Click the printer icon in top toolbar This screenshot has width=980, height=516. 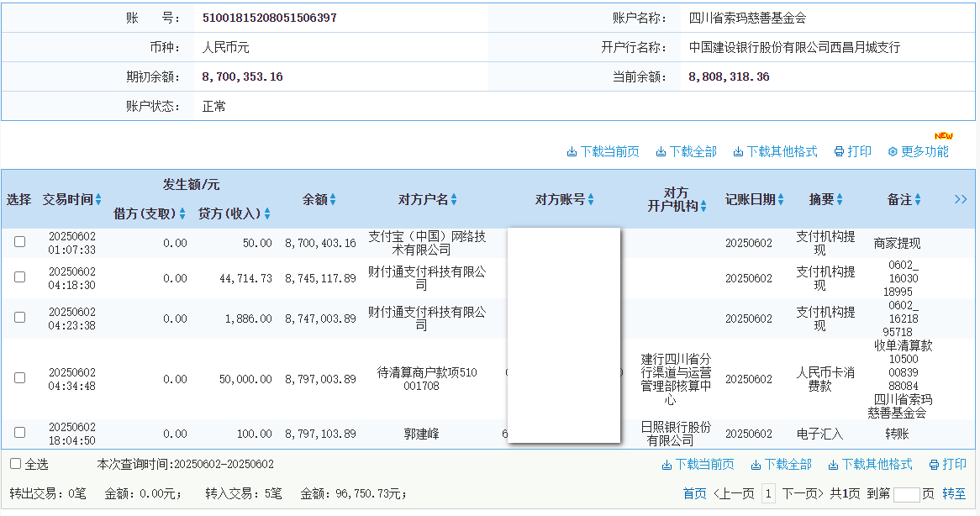pyautogui.click(x=840, y=152)
